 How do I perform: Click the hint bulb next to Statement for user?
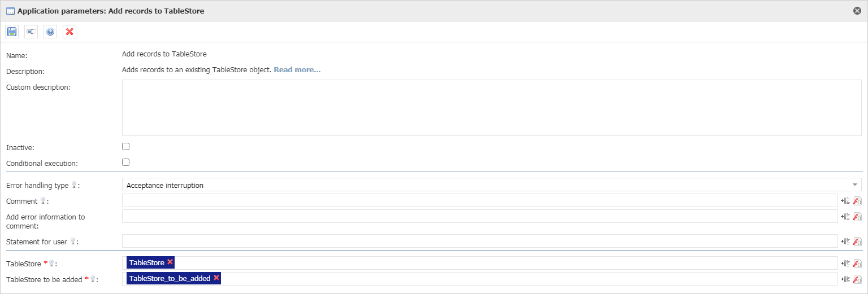(x=72, y=242)
